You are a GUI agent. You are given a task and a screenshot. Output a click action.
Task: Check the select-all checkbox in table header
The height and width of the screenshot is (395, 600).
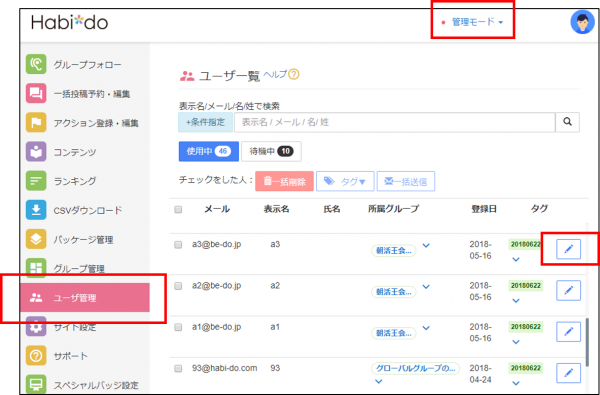(x=178, y=209)
